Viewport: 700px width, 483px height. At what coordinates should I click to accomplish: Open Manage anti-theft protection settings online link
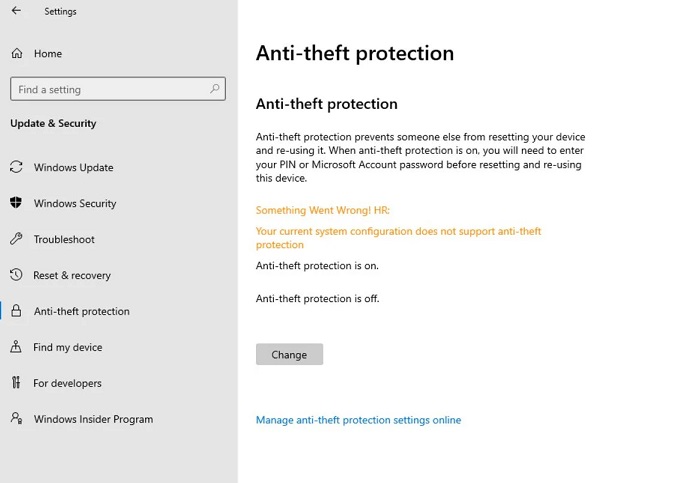coord(358,420)
